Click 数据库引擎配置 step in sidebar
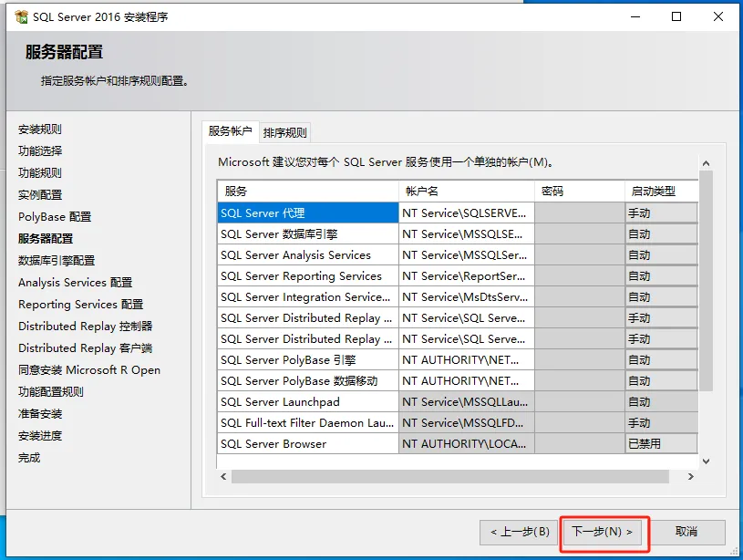The image size is (743, 560). tap(57, 260)
